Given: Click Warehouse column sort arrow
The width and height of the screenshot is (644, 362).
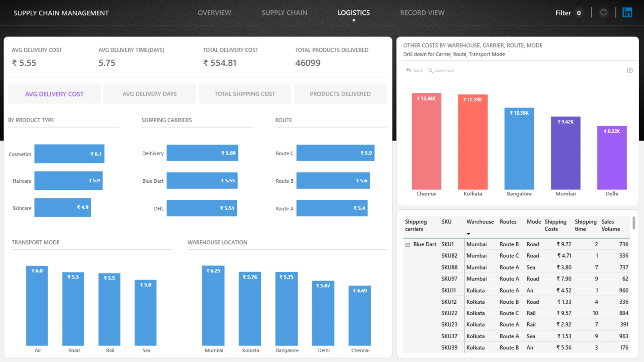Looking at the screenshot, I should (x=468, y=234).
